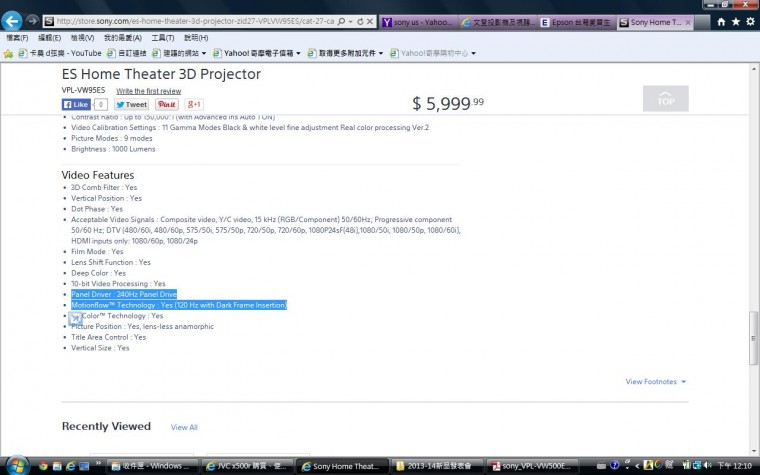The height and width of the screenshot is (475, 760).
Task: Click the browser Back arrow button
Action: pyautogui.click(x=13, y=20)
